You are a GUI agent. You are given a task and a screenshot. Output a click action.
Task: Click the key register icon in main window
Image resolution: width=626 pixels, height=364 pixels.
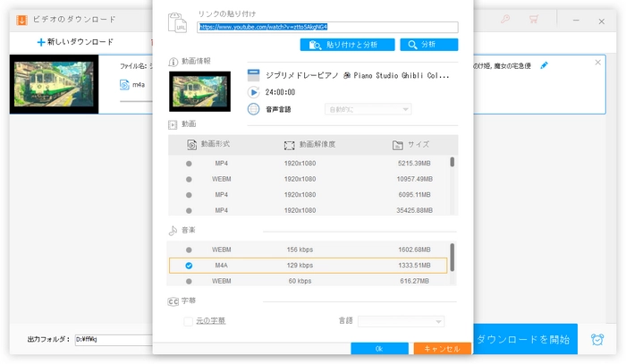(x=505, y=19)
